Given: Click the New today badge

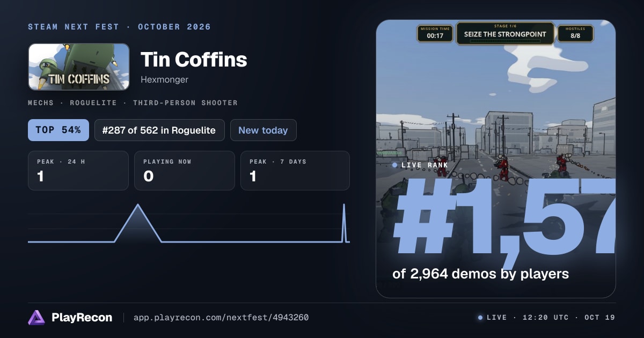Looking at the screenshot, I should coord(263,130).
